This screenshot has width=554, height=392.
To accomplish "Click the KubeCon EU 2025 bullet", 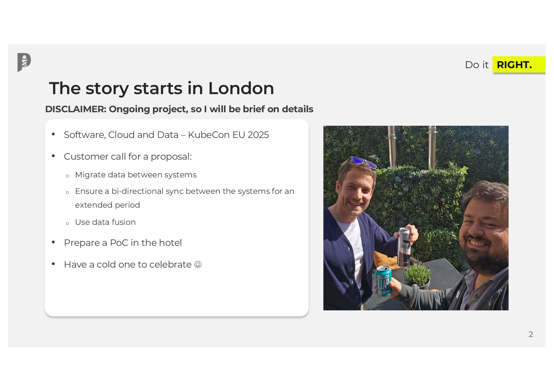I will click(x=166, y=135).
